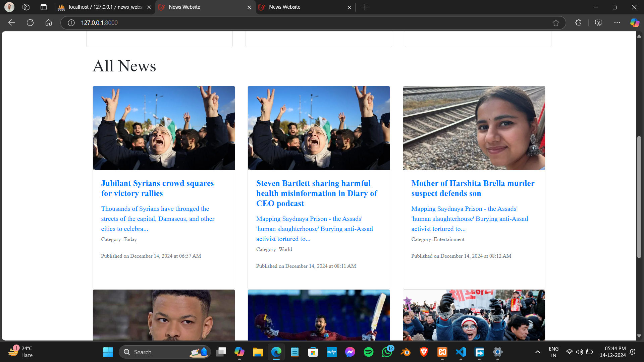Open File Explorer from taskbar
644x362 pixels.
coord(258,352)
